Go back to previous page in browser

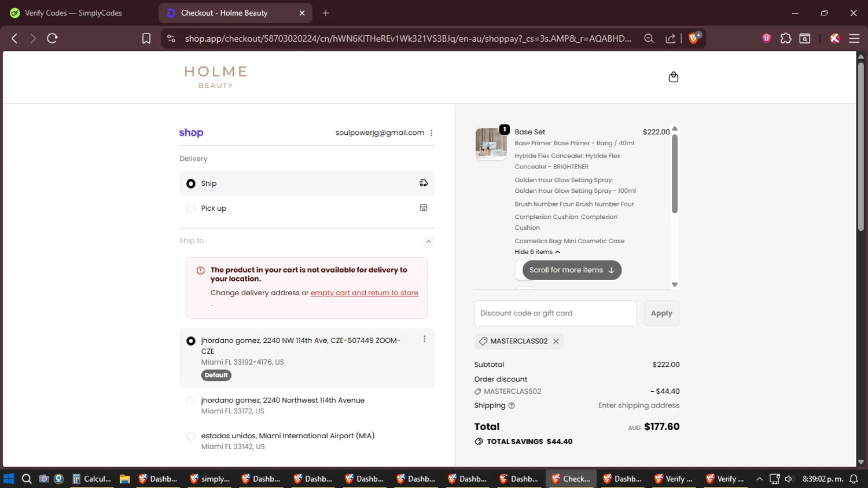click(14, 38)
